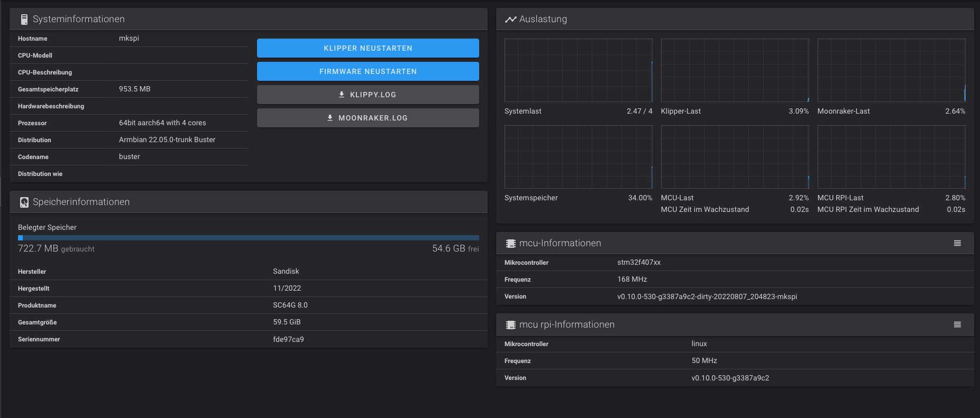Click FIRMWARE NEUSTARTEN button
The height and width of the screenshot is (418, 980).
pos(368,71)
